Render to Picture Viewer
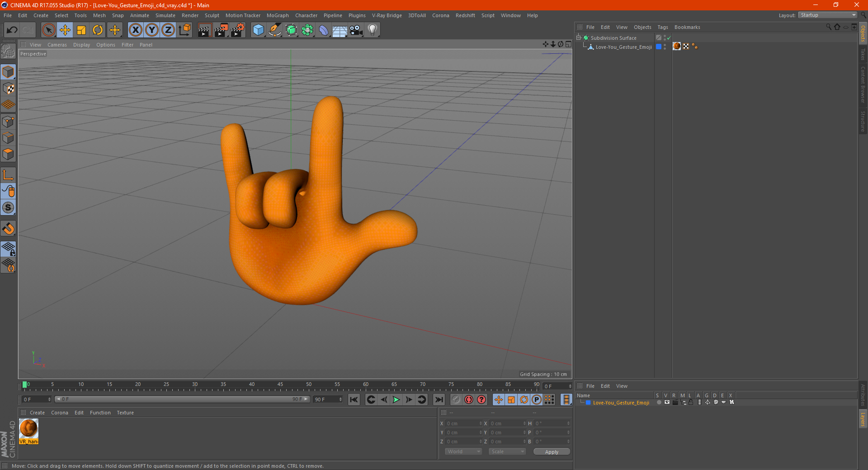The image size is (868, 470). 221,30
